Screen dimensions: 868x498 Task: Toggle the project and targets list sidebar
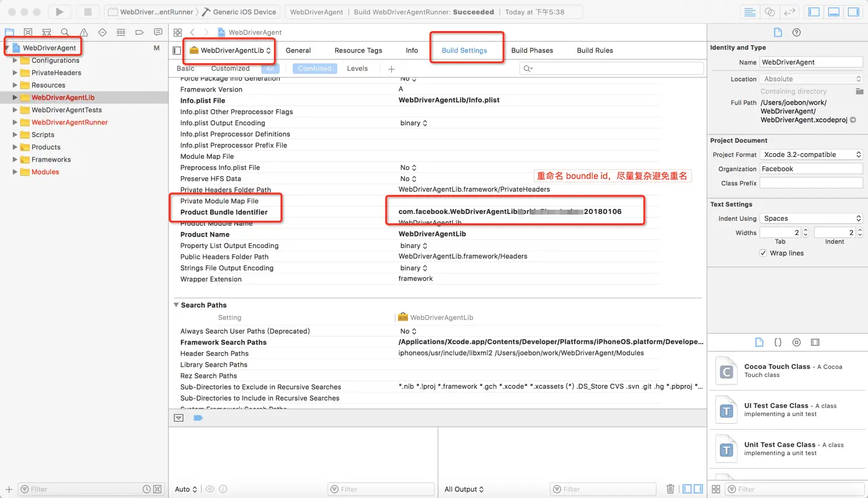point(177,50)
